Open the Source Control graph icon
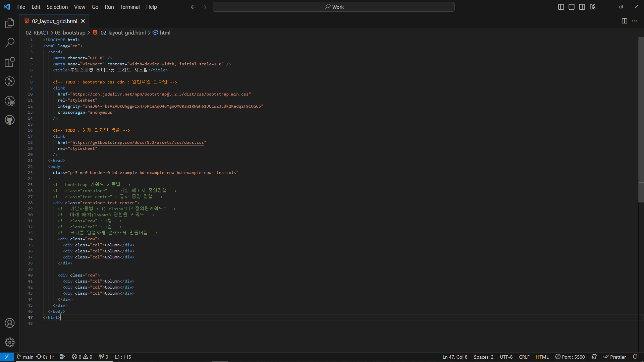Image resolution: width=644 pixels, height=362 pixels. (x=10, y=81)
